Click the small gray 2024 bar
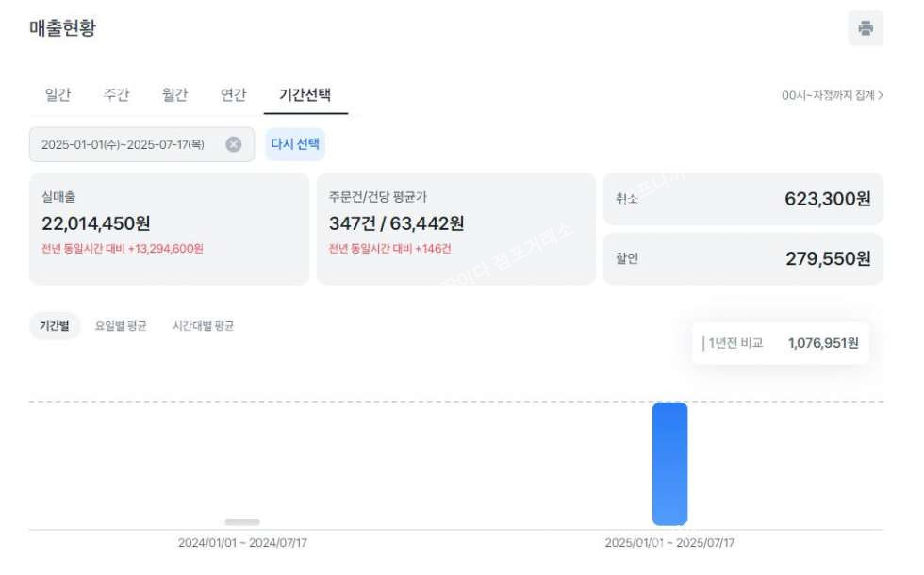The height and width of the screenshot is (575, 924). coord(242,522)
